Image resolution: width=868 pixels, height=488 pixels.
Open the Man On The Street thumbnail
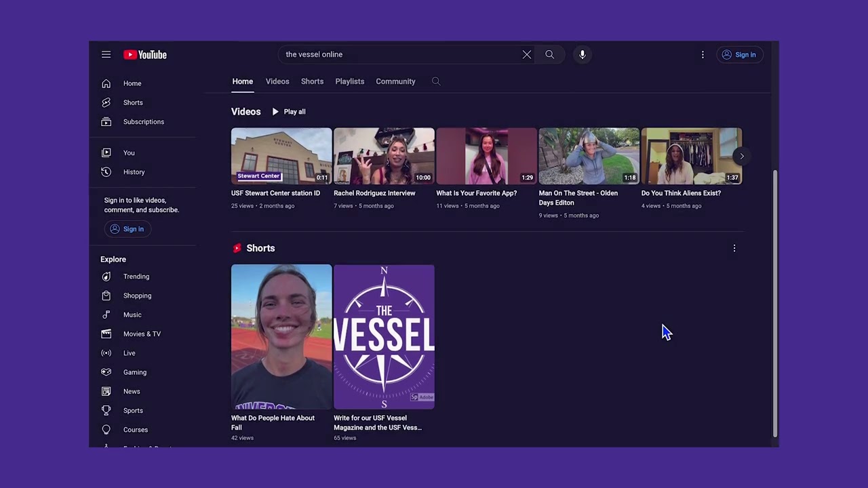click(x=589, y=156)
